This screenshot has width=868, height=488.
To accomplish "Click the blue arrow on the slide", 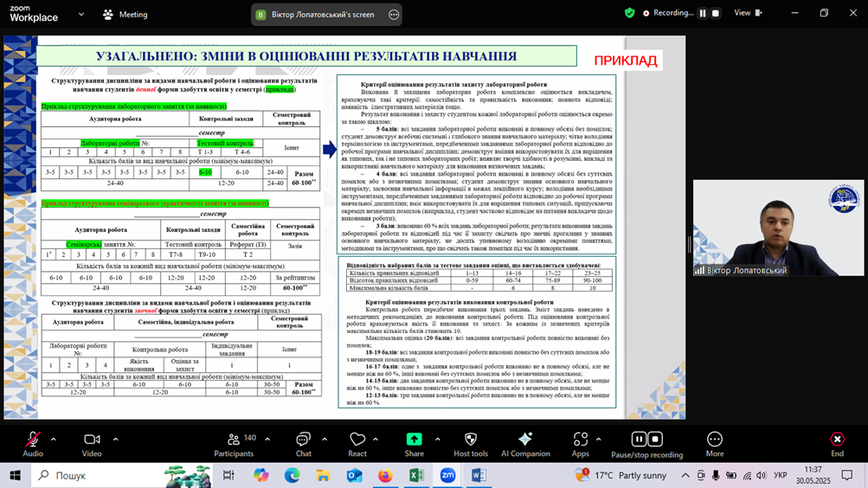I will (x=330, y=149).
